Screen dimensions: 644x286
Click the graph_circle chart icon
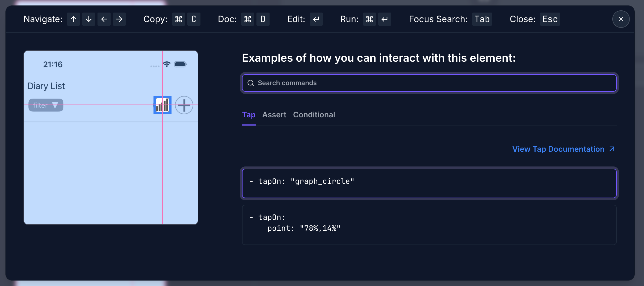pyautogui.click(x=163, y=105)
